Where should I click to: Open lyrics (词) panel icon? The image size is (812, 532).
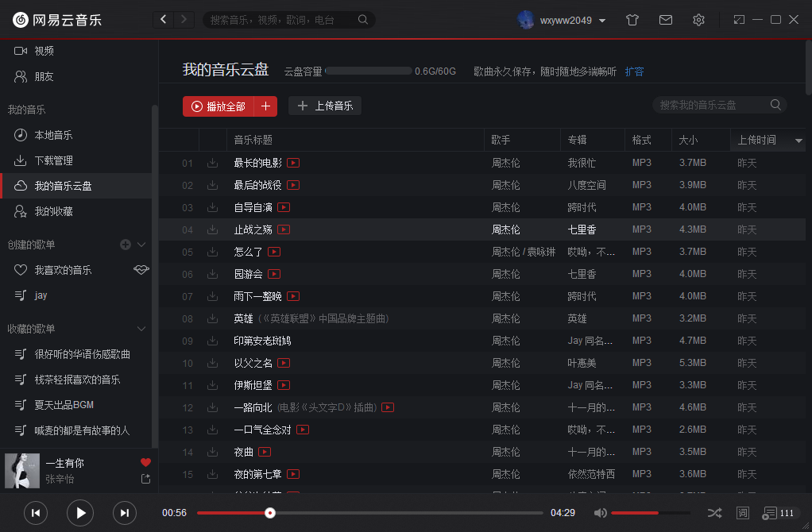(742, 513)
